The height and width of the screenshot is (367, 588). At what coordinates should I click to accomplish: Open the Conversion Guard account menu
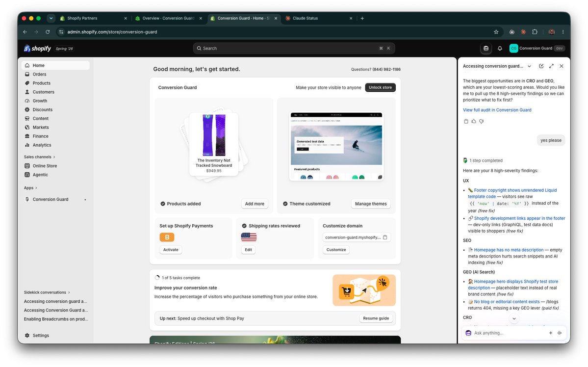[537, 49]
